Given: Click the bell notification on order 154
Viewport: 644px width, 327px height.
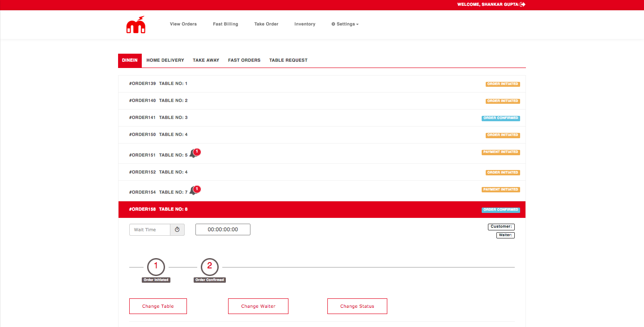Looking at the screenshot, I should [195, 190].
